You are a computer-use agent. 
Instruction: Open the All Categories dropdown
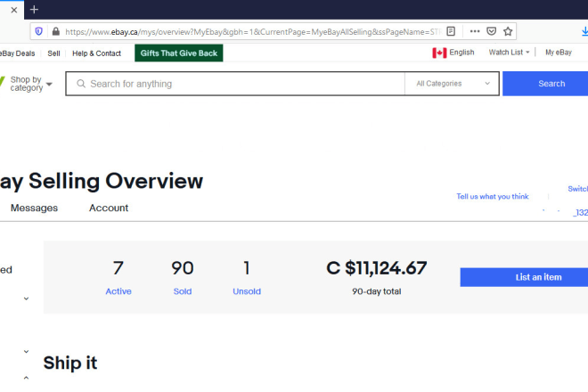[453, 84]
